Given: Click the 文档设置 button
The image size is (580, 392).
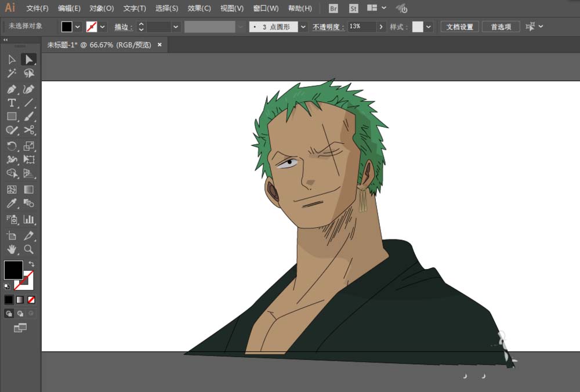Looking at the screenshot, I should (459, 27).
